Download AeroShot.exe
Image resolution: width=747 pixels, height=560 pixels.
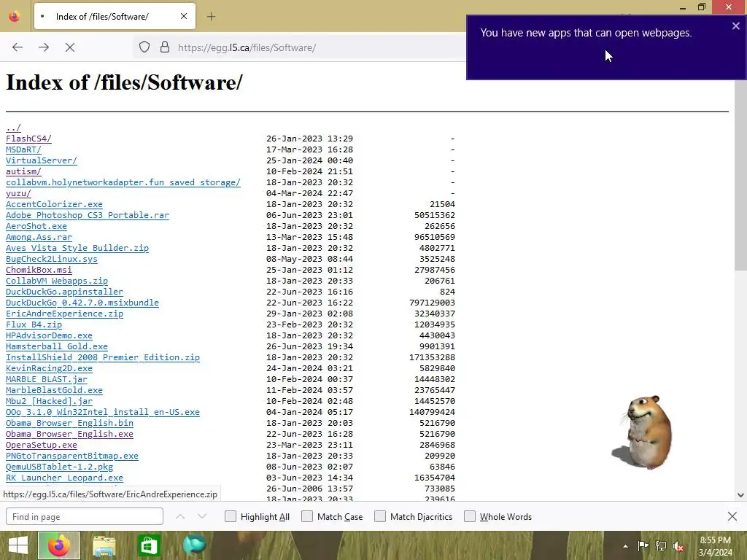(x=36, y=226)
